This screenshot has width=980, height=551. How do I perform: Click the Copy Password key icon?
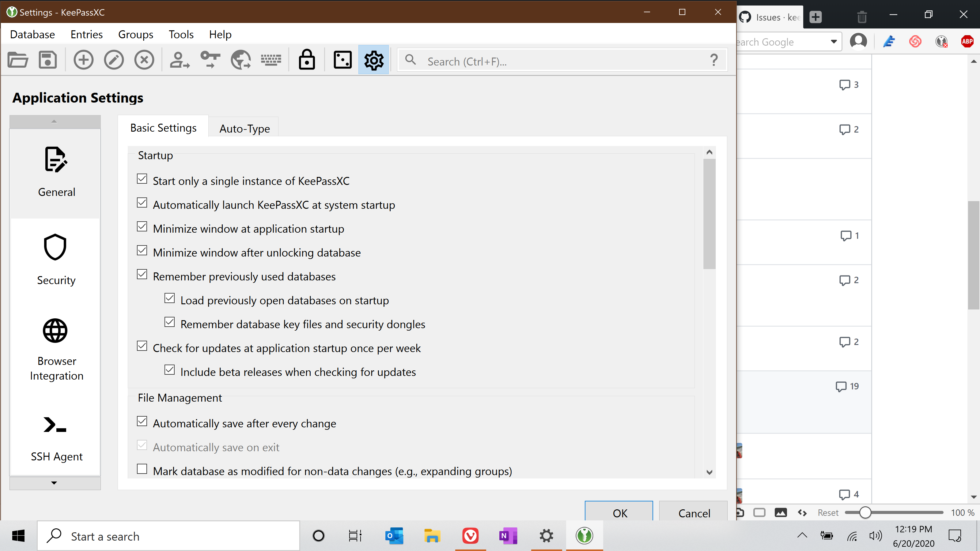[x=210, y=60]
